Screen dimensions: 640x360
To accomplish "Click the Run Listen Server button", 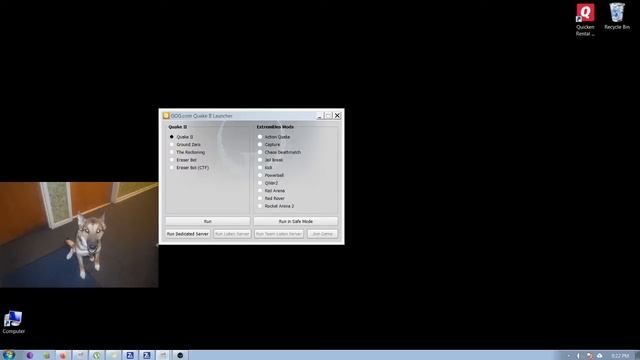I will point(232,234).
